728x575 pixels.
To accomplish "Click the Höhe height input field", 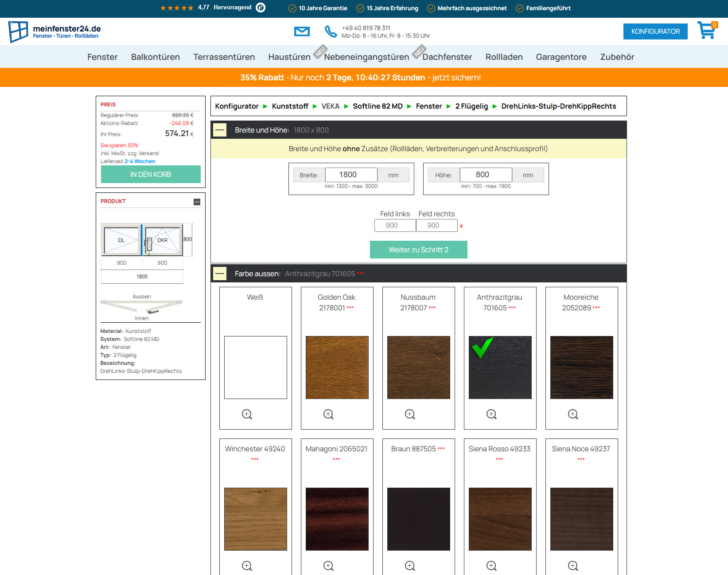I will tap(486, 175).
